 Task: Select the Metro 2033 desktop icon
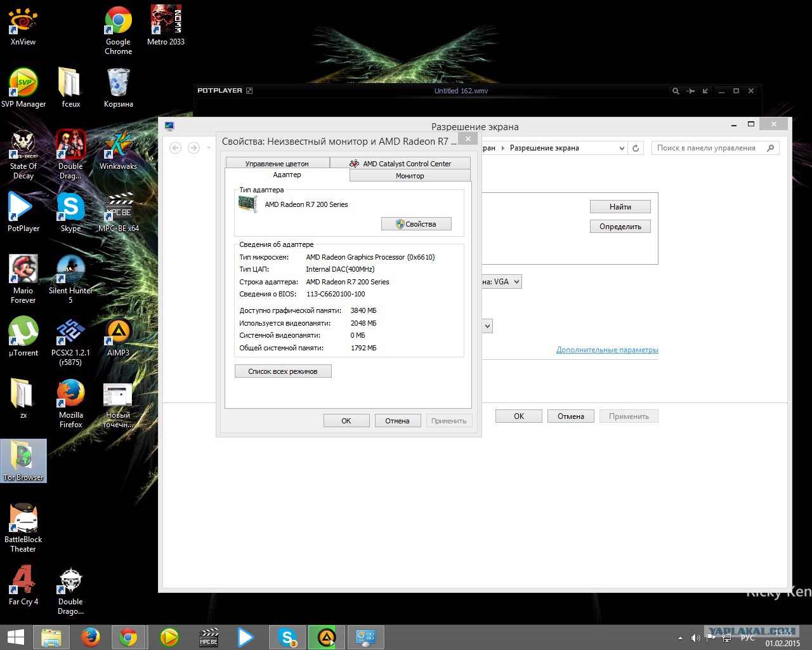click(166, 25)
